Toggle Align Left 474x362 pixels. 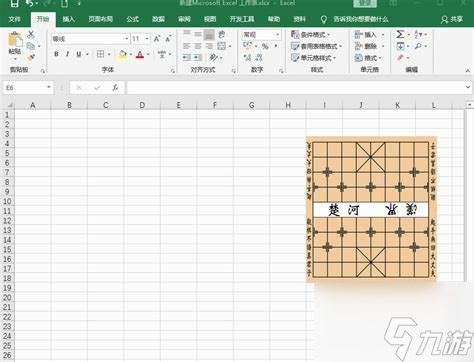click(x=187, y=46)
